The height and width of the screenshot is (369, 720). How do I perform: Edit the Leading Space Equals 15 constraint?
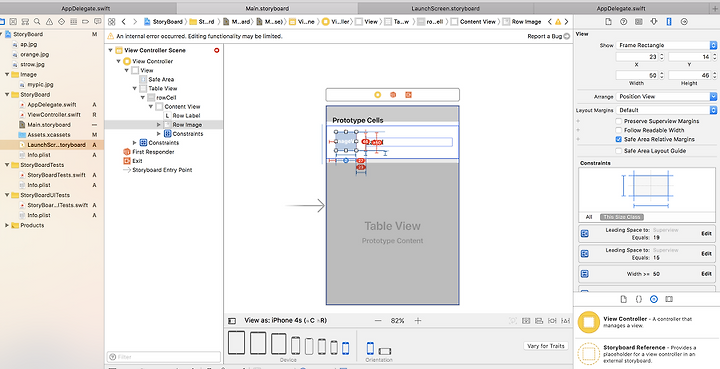pyautogui.click(x=706, y=254)
